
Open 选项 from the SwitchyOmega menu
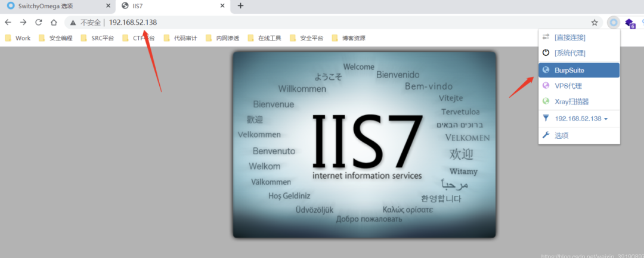579,135
